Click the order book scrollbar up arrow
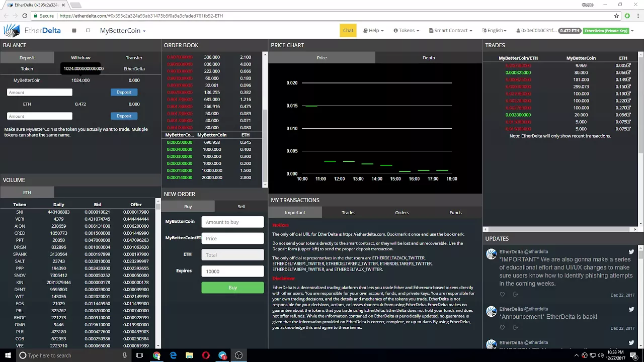Viewport: 644px width, 362px height. pyautogui.click(x=265, y=54)
